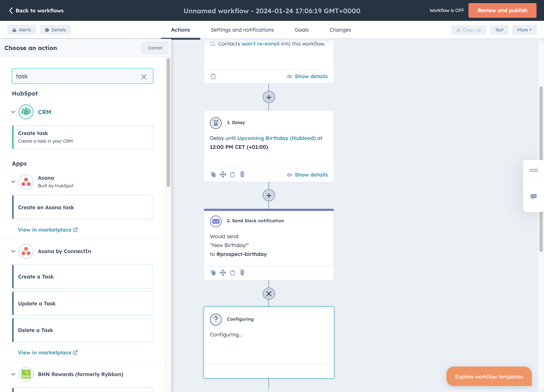Duplicate the Delay action
Viewport: 544px width, 392px height.
coord(213,174)
